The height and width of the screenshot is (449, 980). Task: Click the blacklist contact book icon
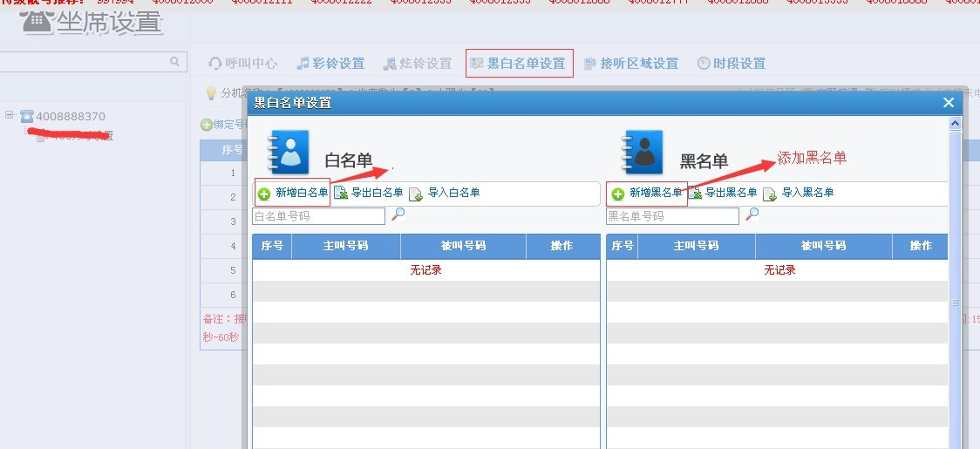click(x=643, y=153)
